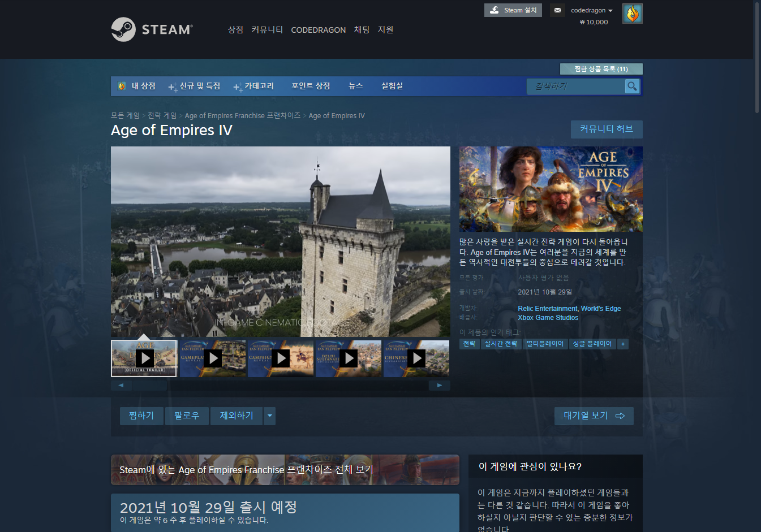The width and height of the screenshot is (761, 532).
Task: Click the 모든 게임 breadcrumb
Action: tap(125, 115)
